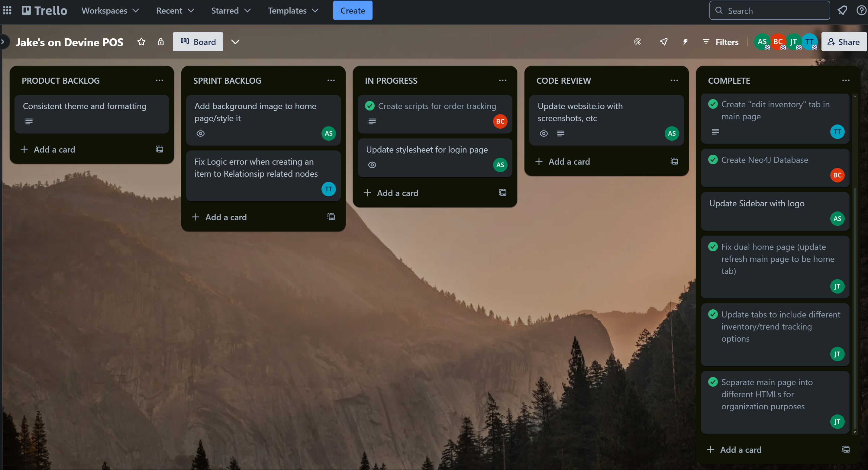The image size is (868, 470).
Task: Click the TT member avatar in header
Action: click(809, 42)
